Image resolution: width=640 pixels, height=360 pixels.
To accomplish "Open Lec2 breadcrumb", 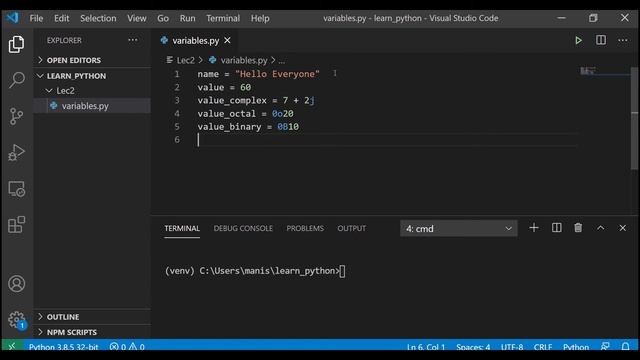I will [185, 60].
